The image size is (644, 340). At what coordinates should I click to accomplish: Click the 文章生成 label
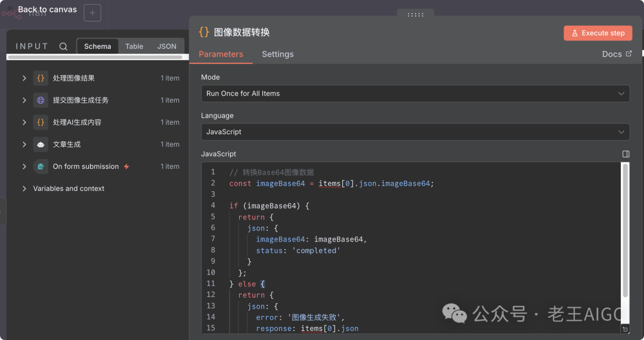pos(67,144)
